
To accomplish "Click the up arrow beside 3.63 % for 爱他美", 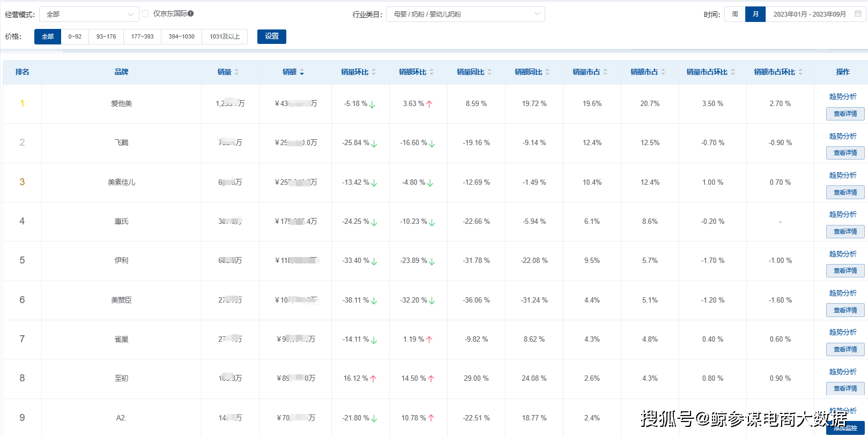I will [x=429, y=104].
